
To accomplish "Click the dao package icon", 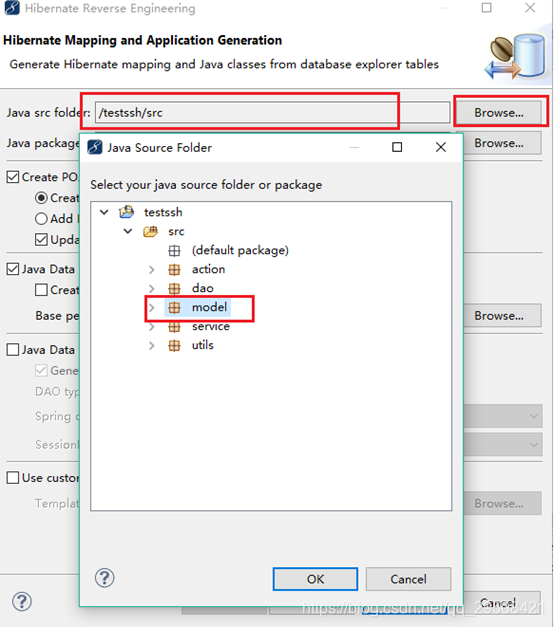I will 174,288.
